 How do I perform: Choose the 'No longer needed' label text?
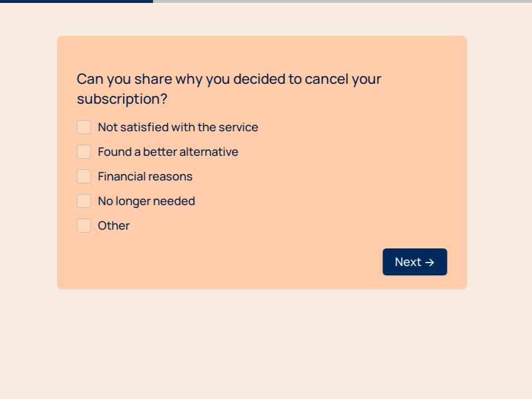coord(146,201)
